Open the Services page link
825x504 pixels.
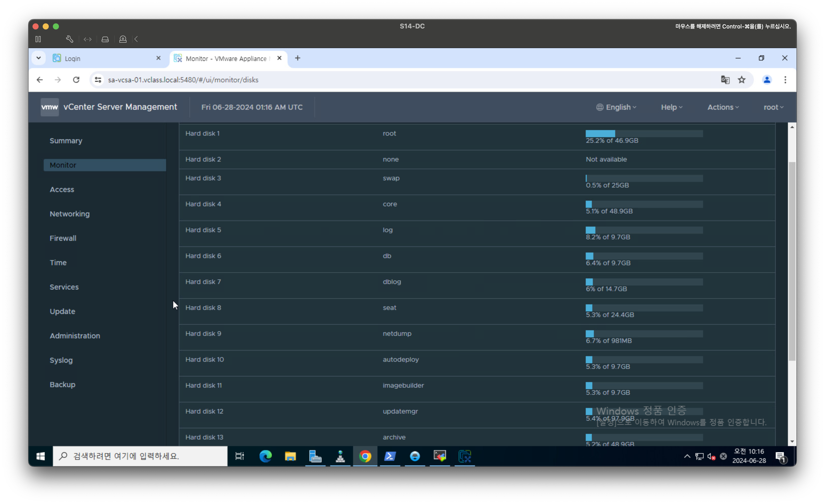coord(64,287)
